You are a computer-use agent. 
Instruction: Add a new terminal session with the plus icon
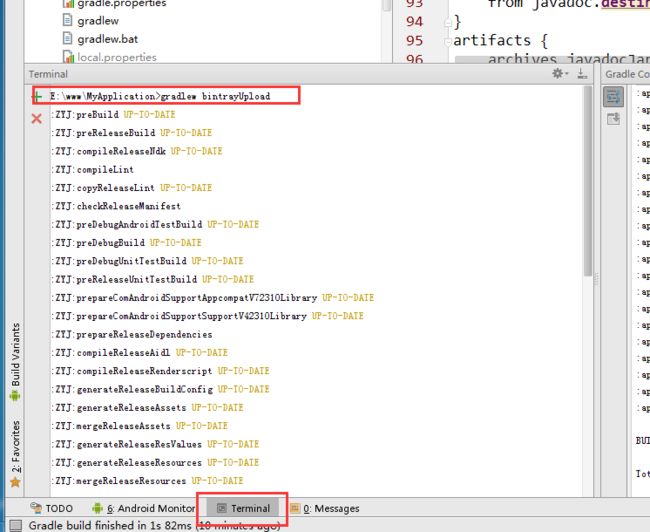pos(37,96)
